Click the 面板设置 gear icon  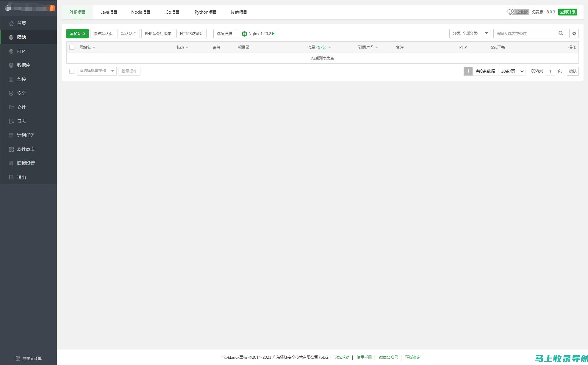pos(11,163)
